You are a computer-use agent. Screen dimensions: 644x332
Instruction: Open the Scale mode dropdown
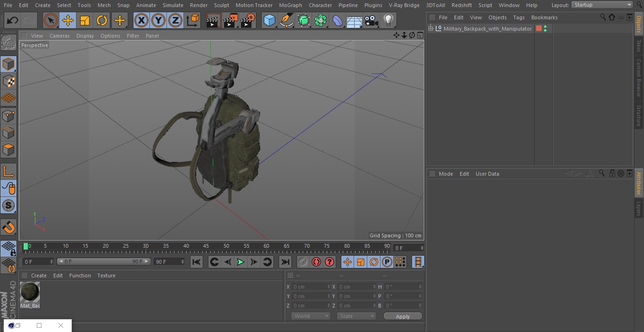coord(356,316)
